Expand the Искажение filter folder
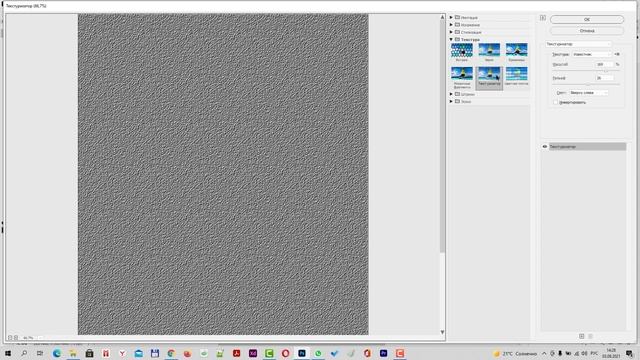640x360 pixels. pyautogui.click(x=451, y=25)
